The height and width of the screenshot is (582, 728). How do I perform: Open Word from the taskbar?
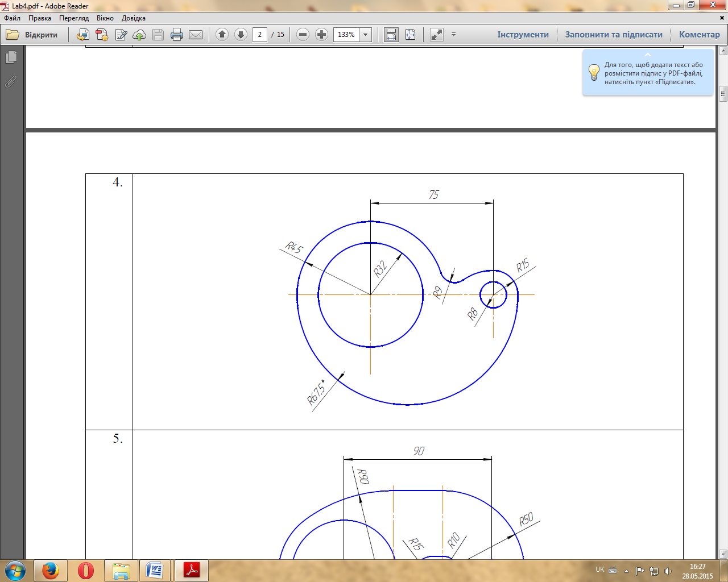click(x=155, y=571)
